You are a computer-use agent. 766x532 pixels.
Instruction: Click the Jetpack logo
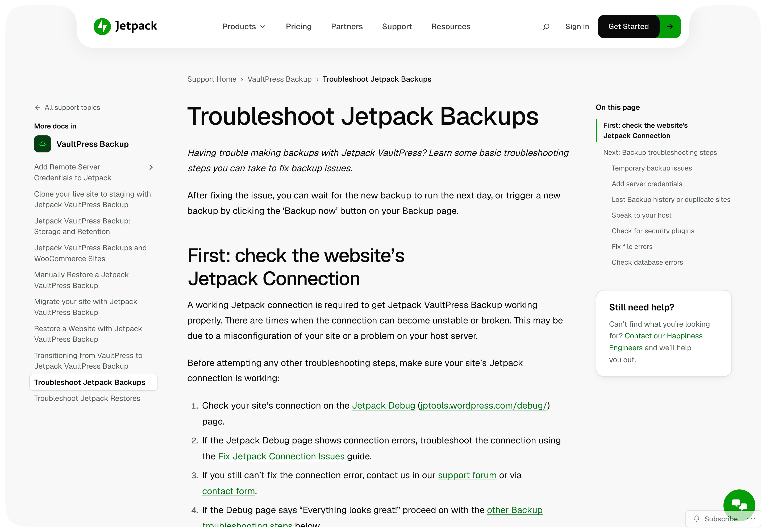point(125,26)
